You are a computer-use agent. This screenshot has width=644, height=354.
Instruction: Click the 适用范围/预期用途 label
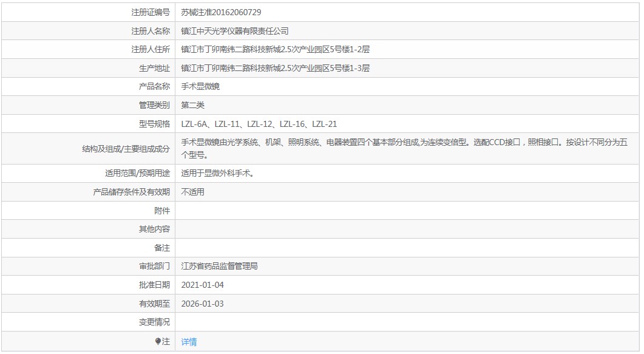[x=137, y=173]
